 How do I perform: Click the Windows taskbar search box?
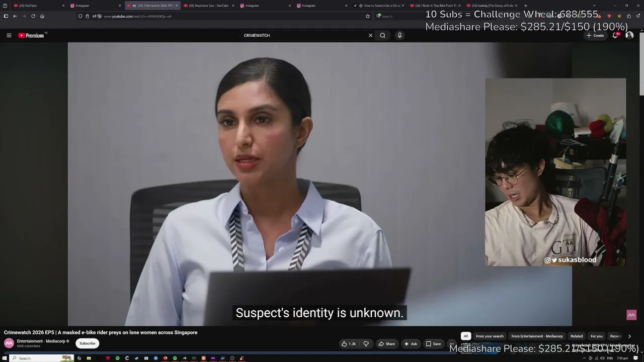[41, 358]
